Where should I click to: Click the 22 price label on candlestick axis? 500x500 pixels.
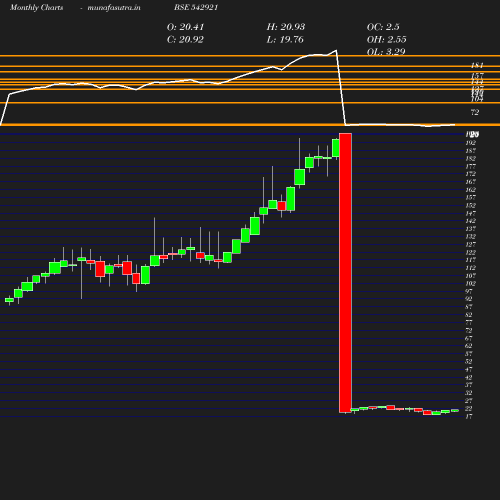[x=469, y=409]
